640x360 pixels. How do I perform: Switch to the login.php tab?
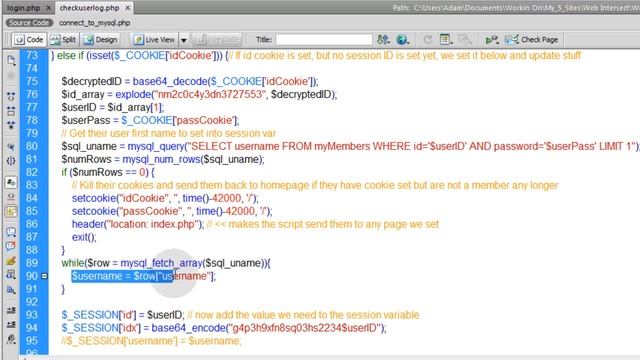24,8
